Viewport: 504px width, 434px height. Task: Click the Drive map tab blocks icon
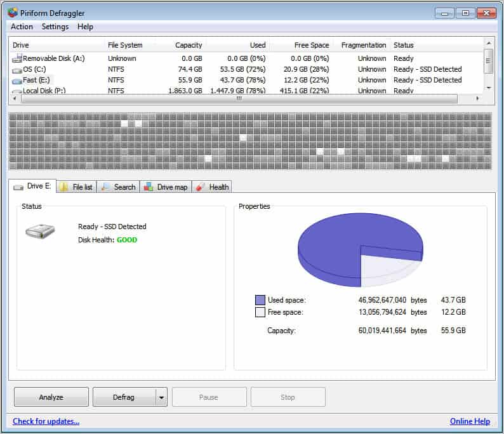pyautogui.click(x=149, y=187)
